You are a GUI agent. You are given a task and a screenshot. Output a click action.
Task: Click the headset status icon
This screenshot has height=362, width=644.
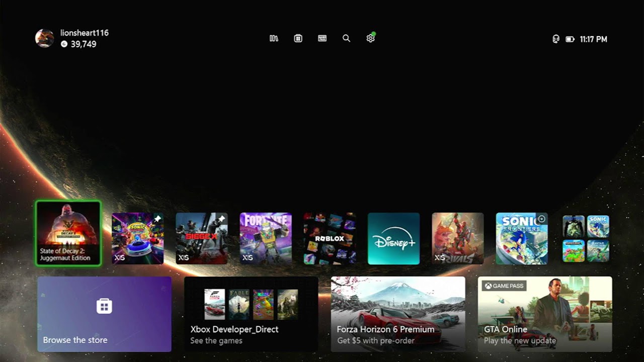point(555,39)
